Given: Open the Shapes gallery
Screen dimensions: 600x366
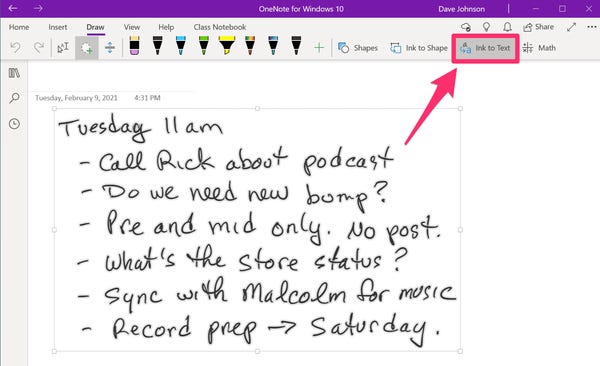Looking at the screenshot, I should click(358, 48).
